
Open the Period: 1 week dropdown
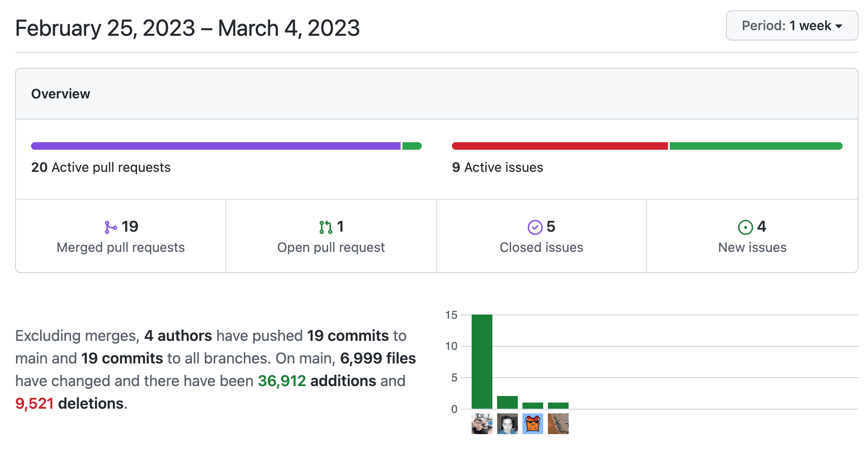[x=792, y=26]
